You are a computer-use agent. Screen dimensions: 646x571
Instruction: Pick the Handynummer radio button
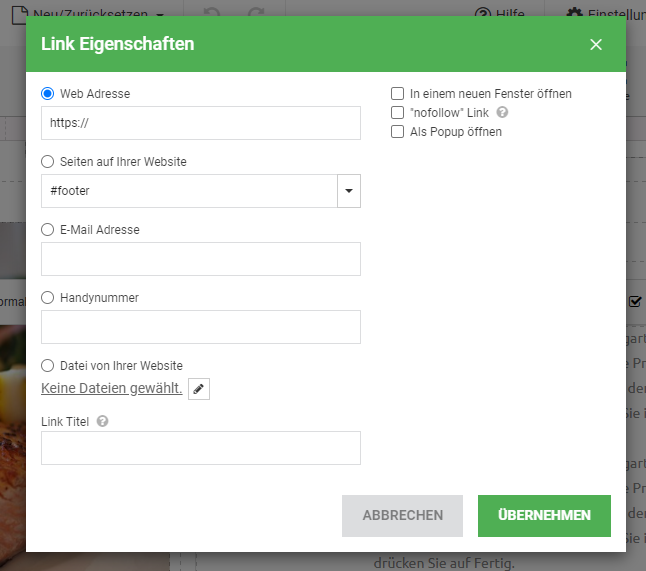click(x=47, y=298)
